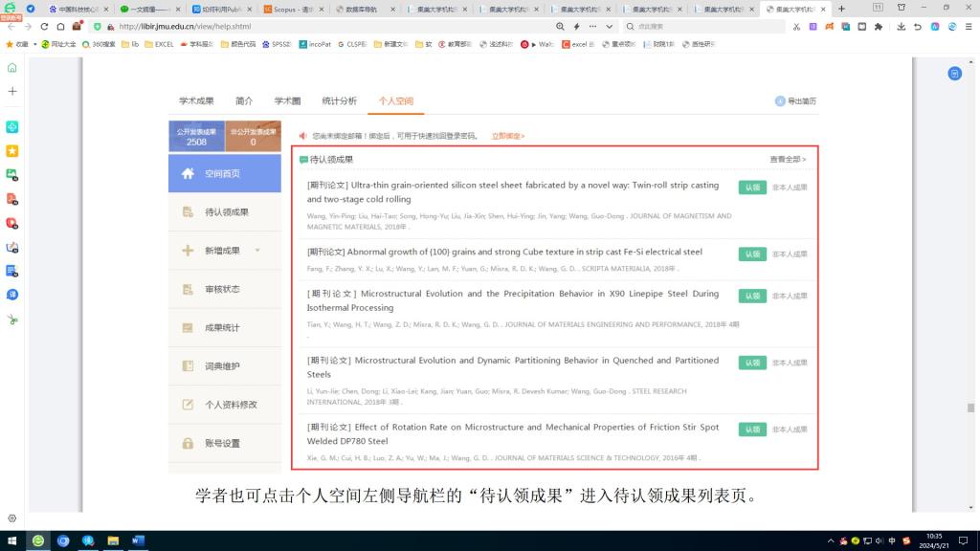
Task: Click 认领 for Ultra-thin grain-oriented silicon steel paper
Action: point(752,187)
